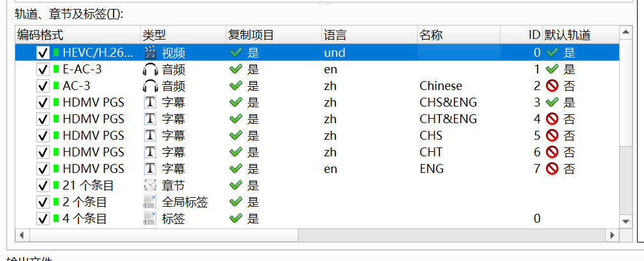Toggle the 4 个条目 tags checkbox

pos(43,219)
